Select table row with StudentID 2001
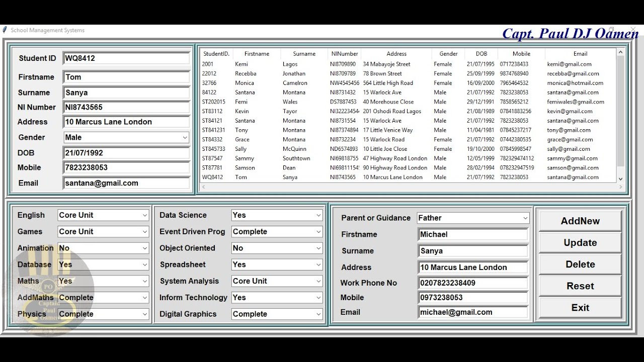Viewport: 644px width, 362px height. (408, 64)
